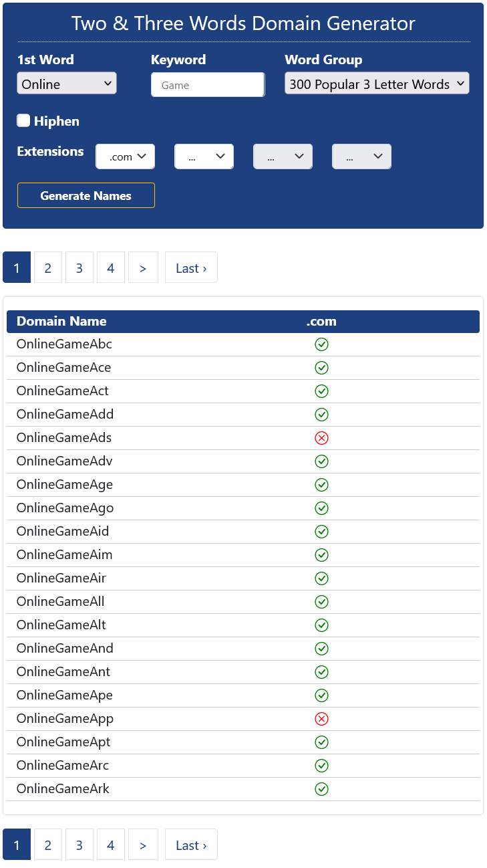Click the green checkmark for OnlineGameAnt
Screen dimensions: 487x868
coord(321,672)
